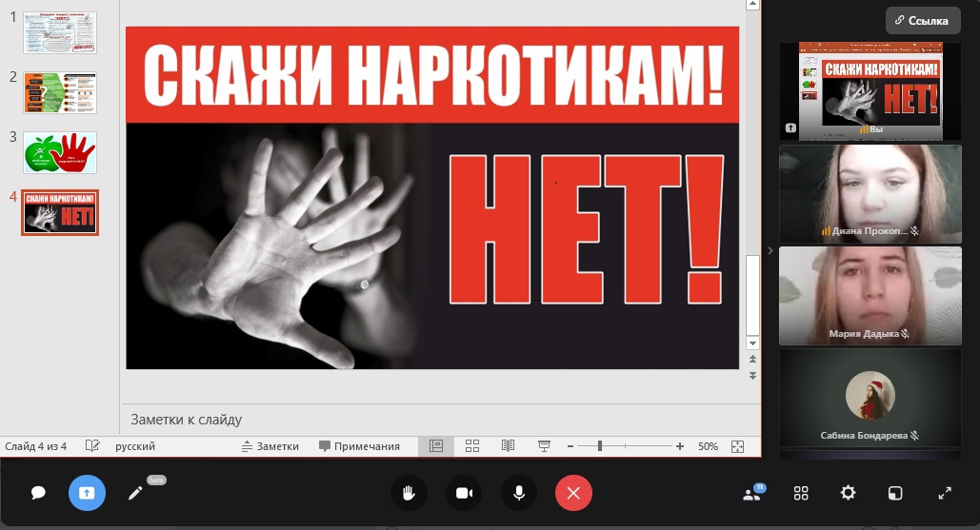Switch to Slide Sorter view
Image resolution: width=980 pixels, height=530 pixels.
(x=471, y=446)
